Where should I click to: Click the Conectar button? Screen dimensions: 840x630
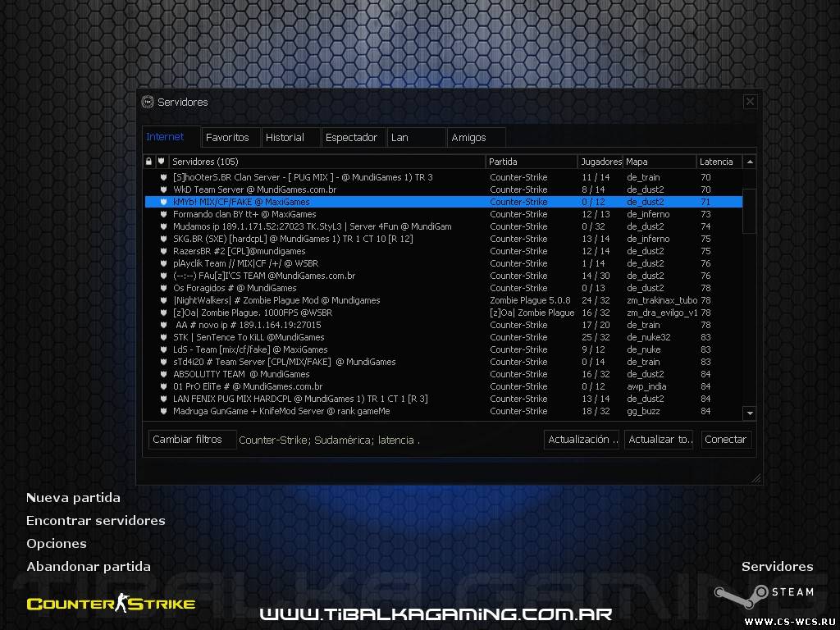(x=726, y=440)
